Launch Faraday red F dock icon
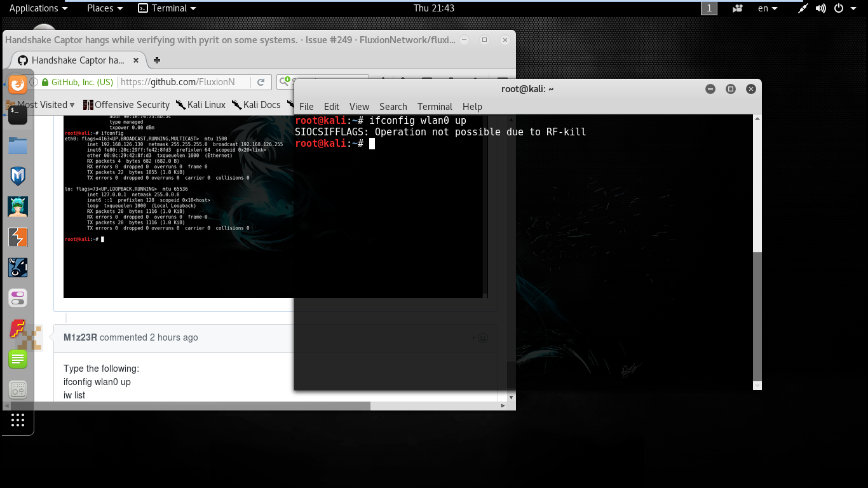The width and height of the screenshot is (868, 488). click(18, 329)
